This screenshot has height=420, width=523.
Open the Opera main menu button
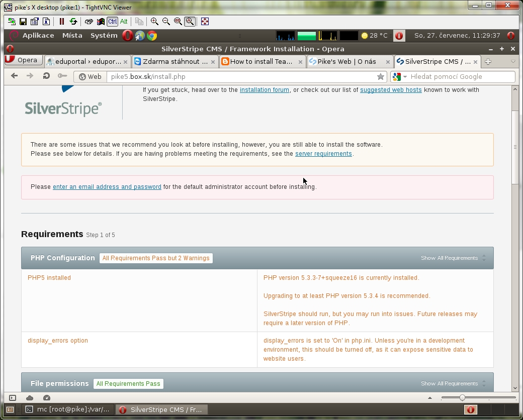[x=23, y=60]
